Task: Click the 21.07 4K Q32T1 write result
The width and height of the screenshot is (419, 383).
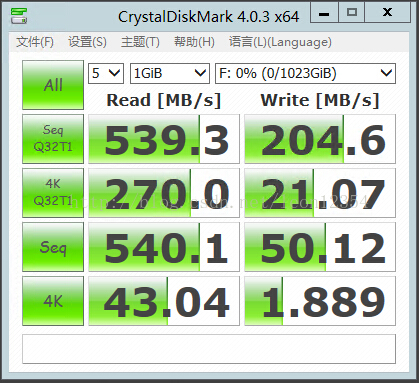Action: (320, 193)
